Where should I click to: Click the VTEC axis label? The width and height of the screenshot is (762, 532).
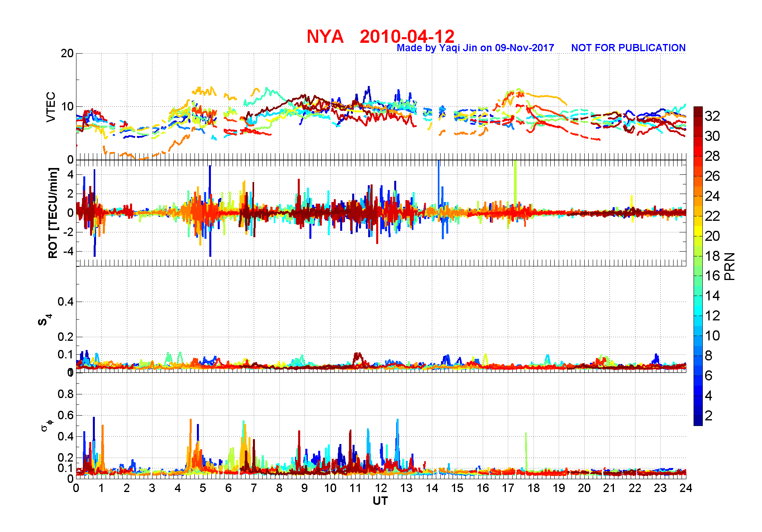point(50,107)
